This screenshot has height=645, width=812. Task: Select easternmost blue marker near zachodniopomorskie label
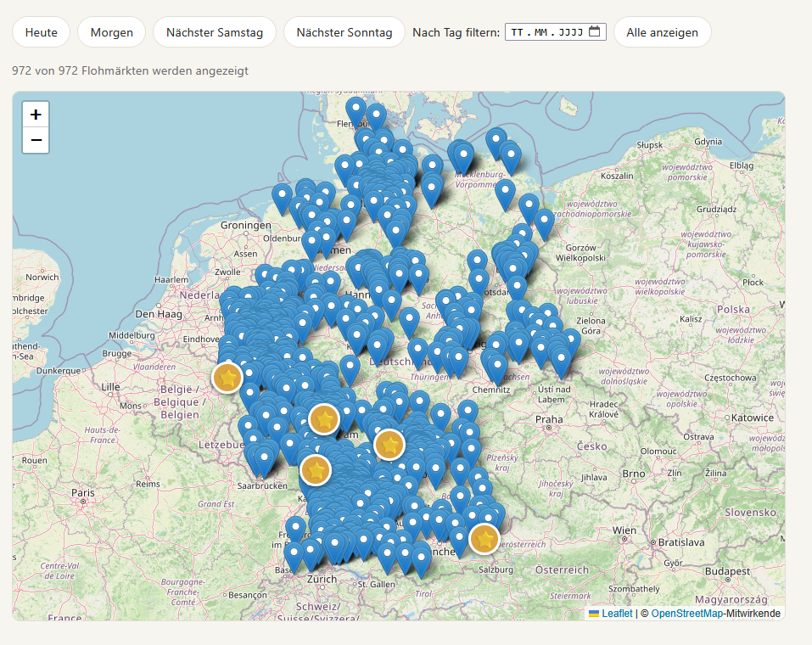(544, 224)
